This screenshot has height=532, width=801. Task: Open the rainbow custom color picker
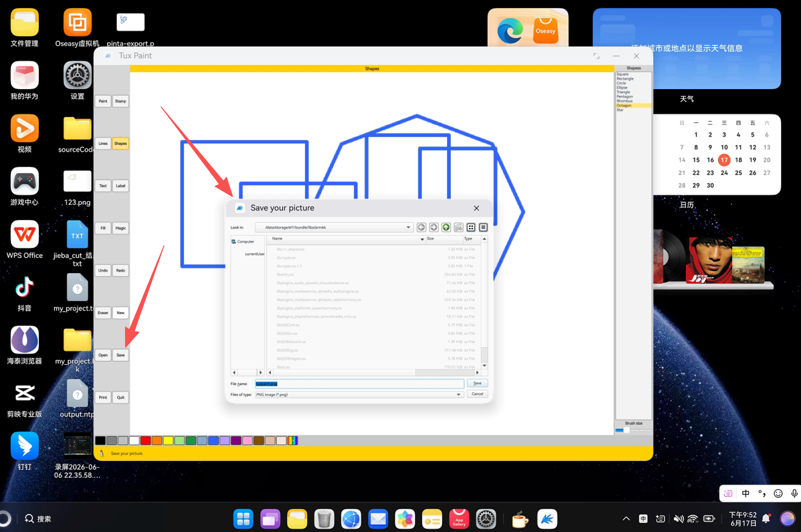point(292,440)
